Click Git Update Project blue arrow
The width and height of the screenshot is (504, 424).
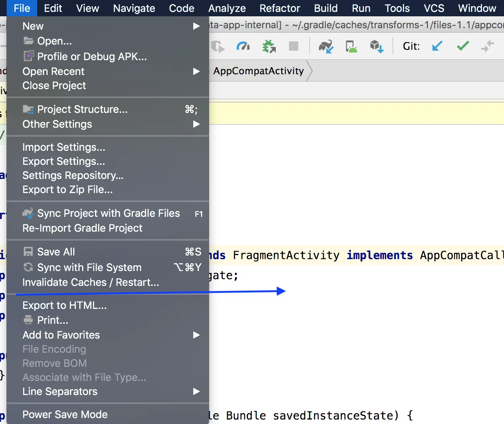click(x=437, y=46)
